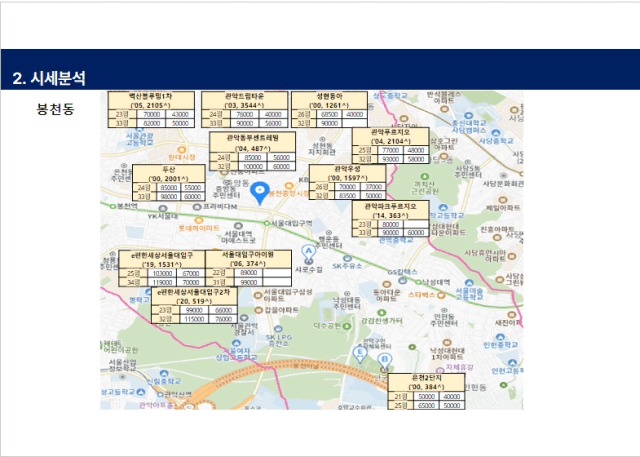Image resolution: width=640 pixels, height=457 pixels.
Task: Click the purple 자체휴강 icon
Action: pos(440,370)
